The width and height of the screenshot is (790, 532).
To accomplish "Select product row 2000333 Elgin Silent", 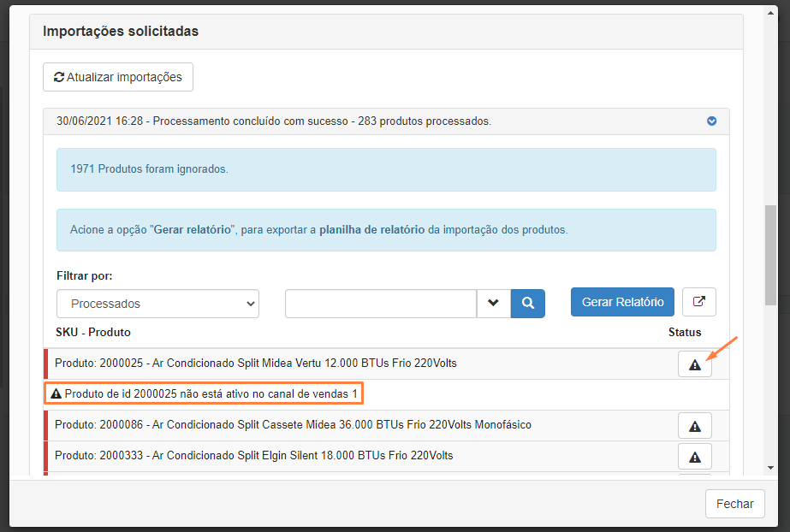I will pyautogui.click(x=253, y=456).
